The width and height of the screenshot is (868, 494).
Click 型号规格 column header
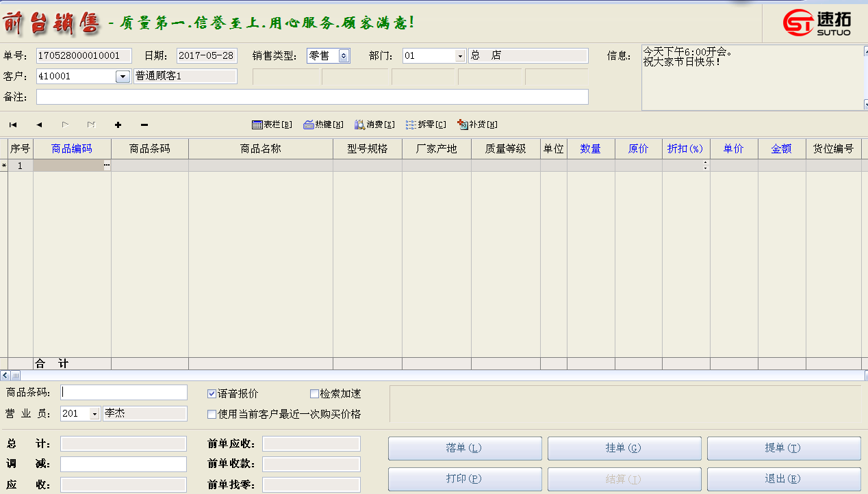tap(368, 148)
